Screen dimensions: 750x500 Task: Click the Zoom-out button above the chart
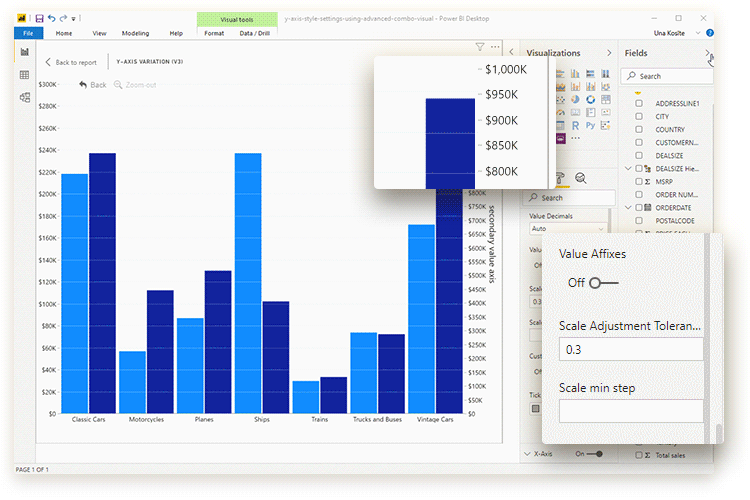click(135, 85)
